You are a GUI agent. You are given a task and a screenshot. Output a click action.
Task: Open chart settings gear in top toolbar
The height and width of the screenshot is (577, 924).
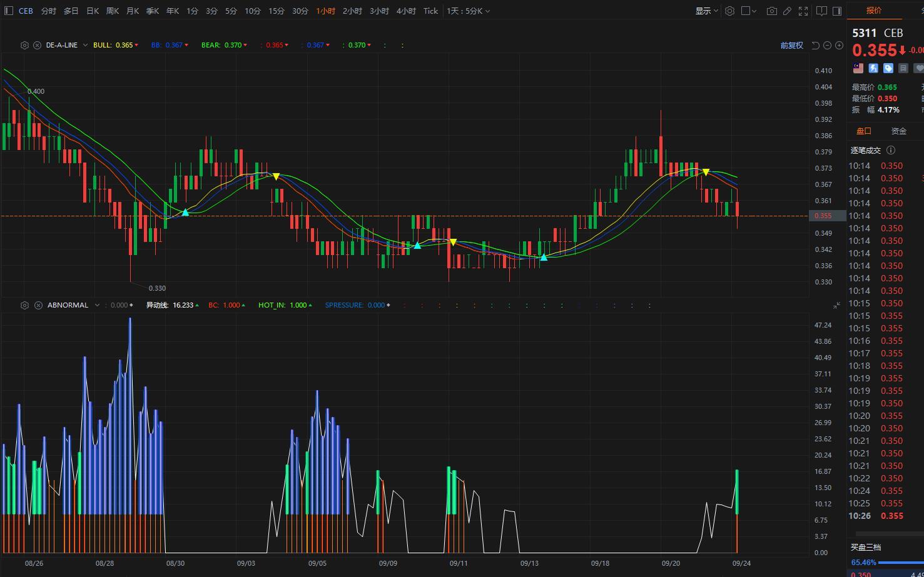point(729,11)
